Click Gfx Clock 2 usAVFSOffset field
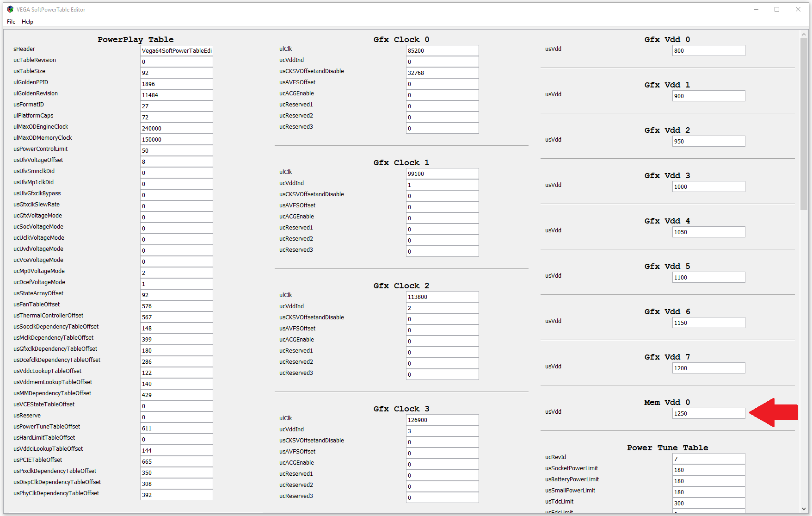 point(443,330)
